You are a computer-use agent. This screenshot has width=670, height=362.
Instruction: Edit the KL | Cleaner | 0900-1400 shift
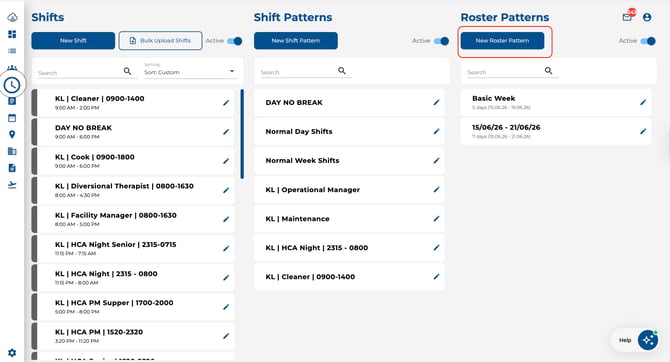coord(226,103)
